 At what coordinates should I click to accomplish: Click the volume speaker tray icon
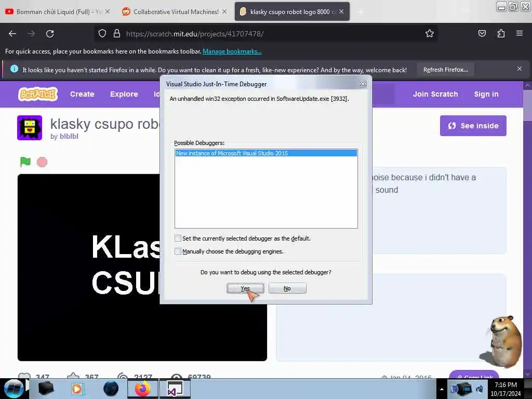tap(480, 389)
